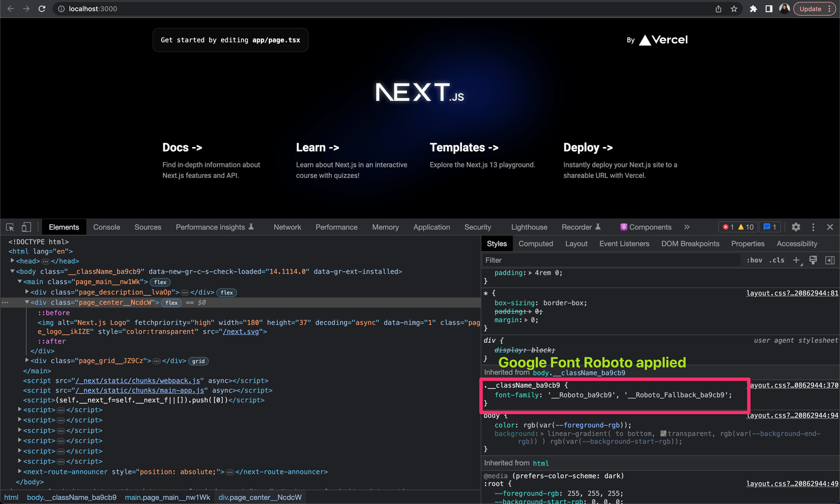Open the Application tab
840x504 pixels.
(432, 227)
